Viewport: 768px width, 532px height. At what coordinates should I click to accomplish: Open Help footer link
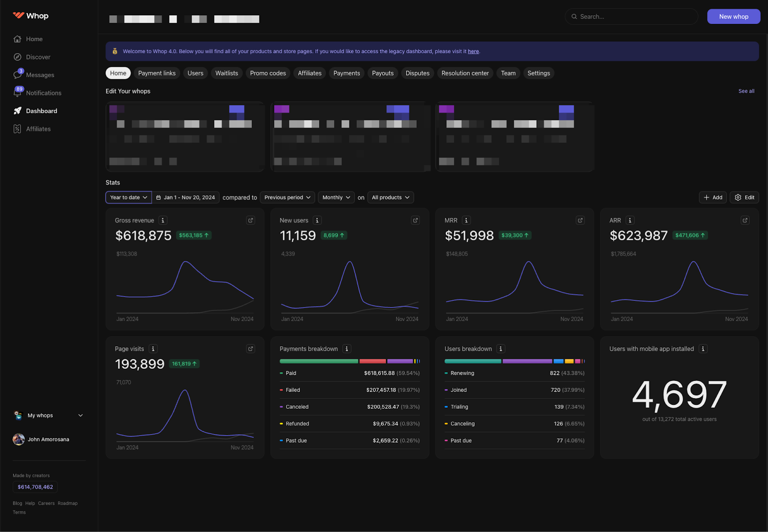(30, 503)
